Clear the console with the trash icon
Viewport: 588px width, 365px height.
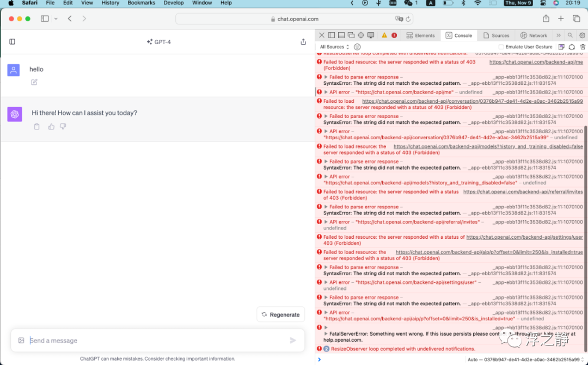point(583,47)
